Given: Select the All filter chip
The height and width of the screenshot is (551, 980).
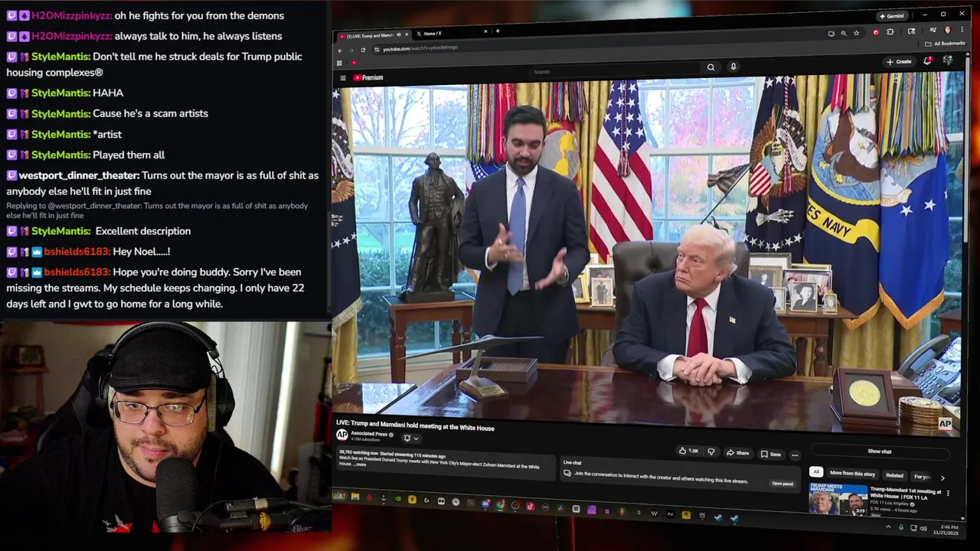Looking at the screenshot, I should (816, 472).
